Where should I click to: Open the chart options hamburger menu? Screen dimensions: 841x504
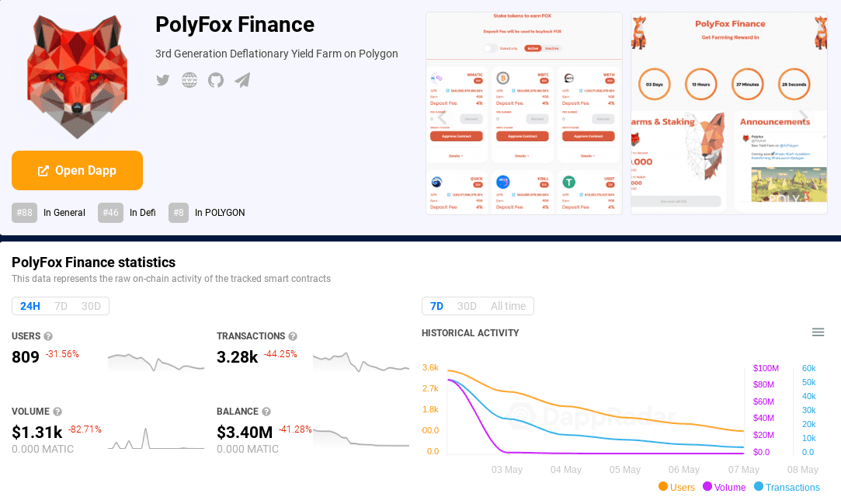pos(818,332)
